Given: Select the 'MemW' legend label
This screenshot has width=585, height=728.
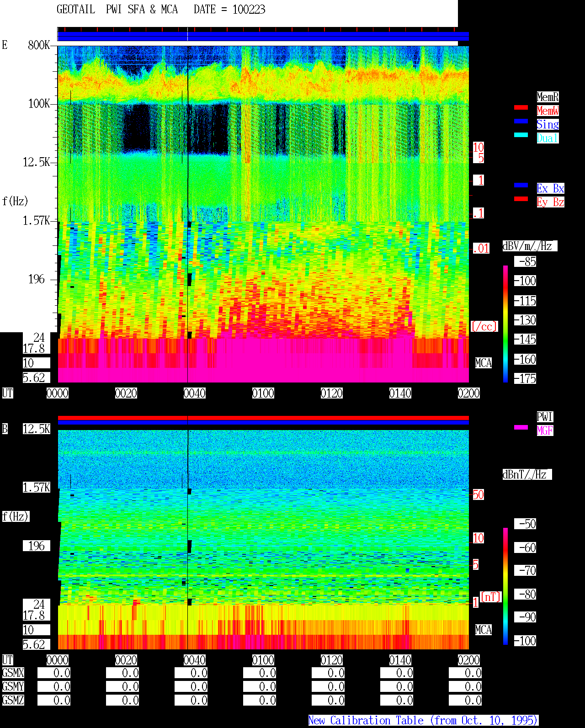Looking at the screenshot, I should click(x=548, y=111).
